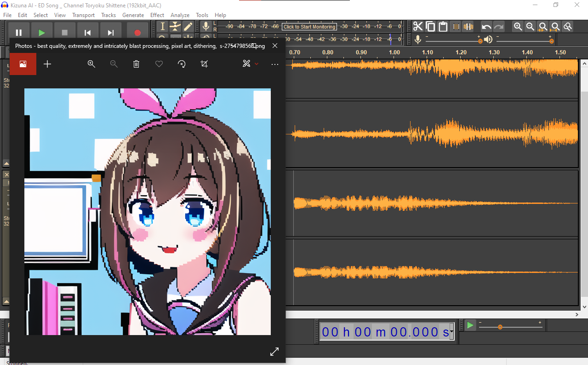This screenshot has width=588, height=365.
Task: Close the second track with X
Action: tap(6, 175)
